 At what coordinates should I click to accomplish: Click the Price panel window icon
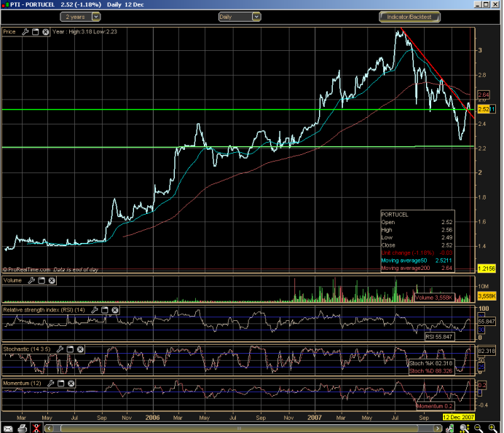click(x=35, y=32)
